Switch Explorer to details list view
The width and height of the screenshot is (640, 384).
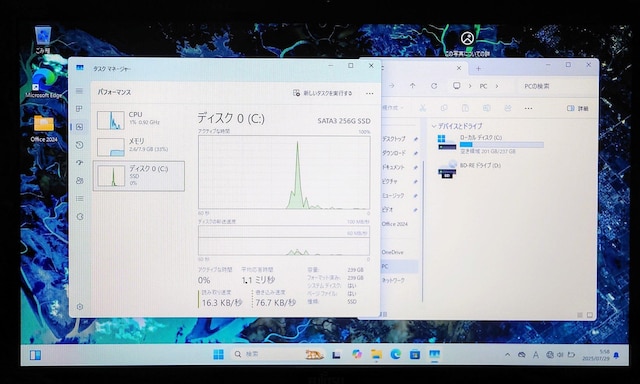click(x=580, y=315)
